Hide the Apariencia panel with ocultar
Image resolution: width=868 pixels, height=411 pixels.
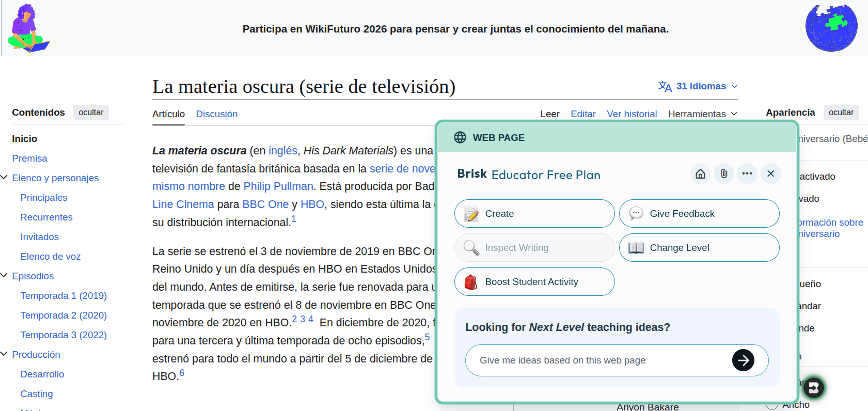(841, 113)
